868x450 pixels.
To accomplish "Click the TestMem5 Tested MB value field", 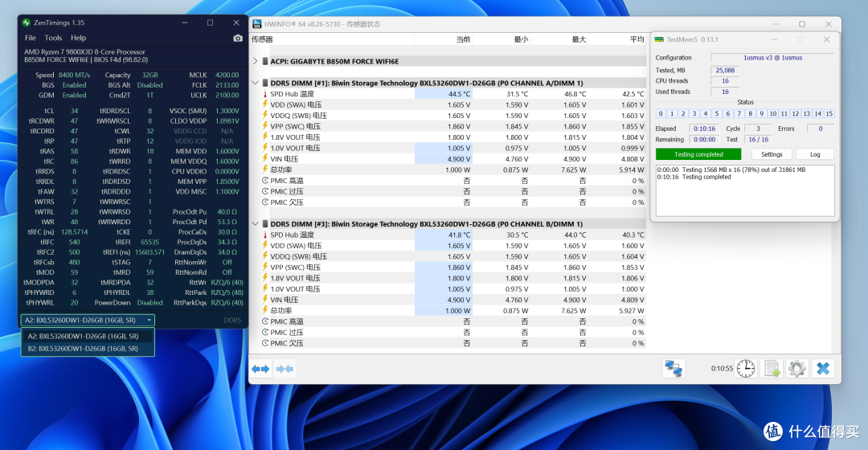I will pos(725,70).
